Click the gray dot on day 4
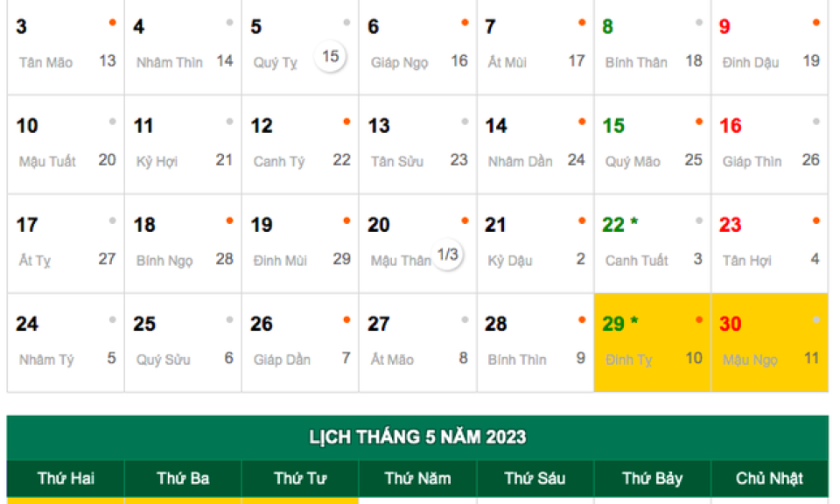This screenshot has width=840, height=504. (230, 23)
